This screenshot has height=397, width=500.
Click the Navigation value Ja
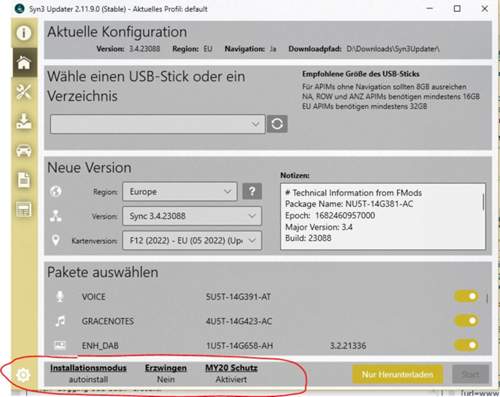273,49
